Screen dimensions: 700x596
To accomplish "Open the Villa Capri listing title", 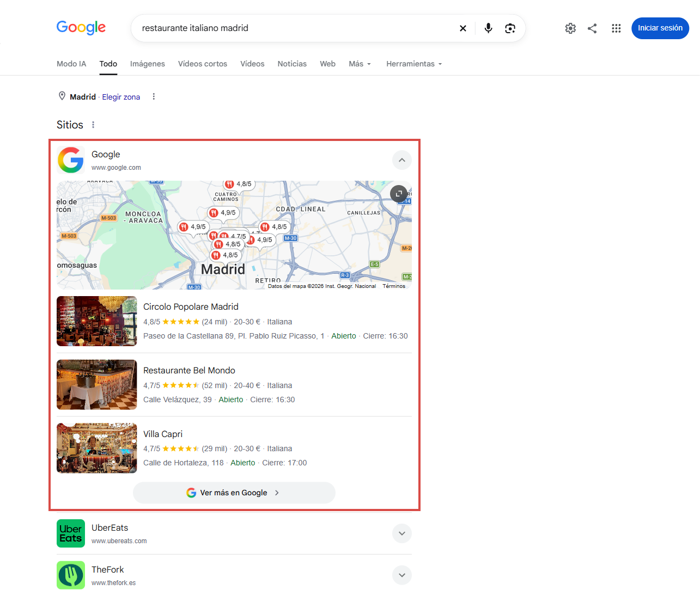I will click(x=163, y=434).
